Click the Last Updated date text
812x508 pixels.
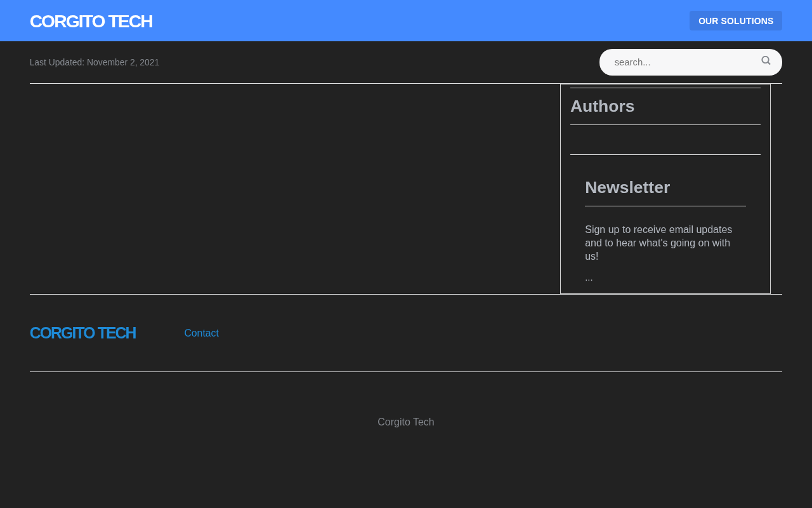[95, 62]
